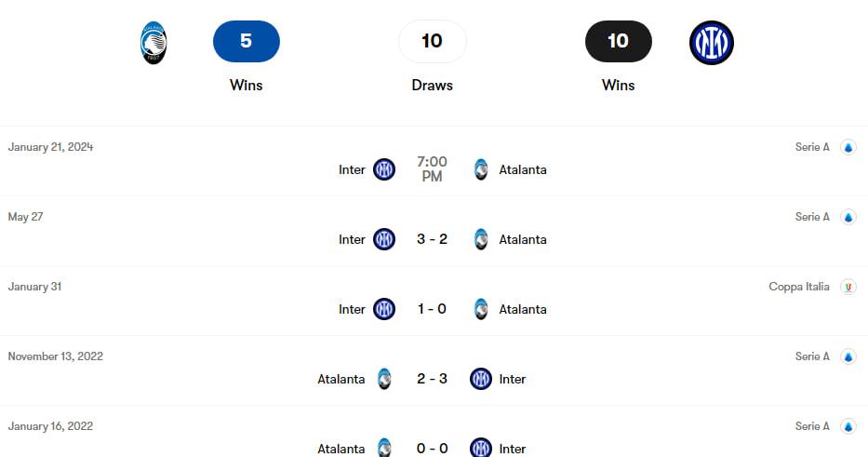Click Inter crest in the 7:00 PM fixture

384,169
